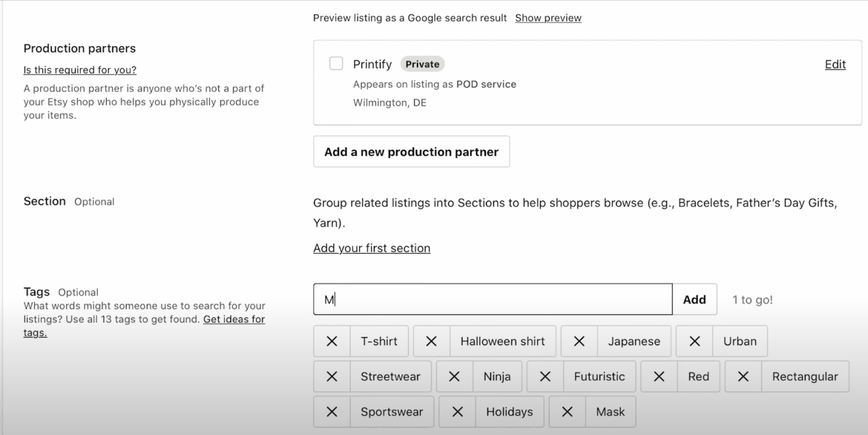Remove the Japanese tag
The image size is (868, 435).
click(x=579, y=341)
